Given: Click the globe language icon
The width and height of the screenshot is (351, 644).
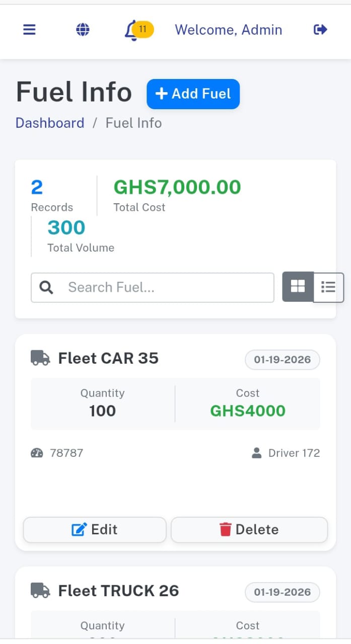Looking at the screenshot, I should pyautogui.click(x=83, y=30).
